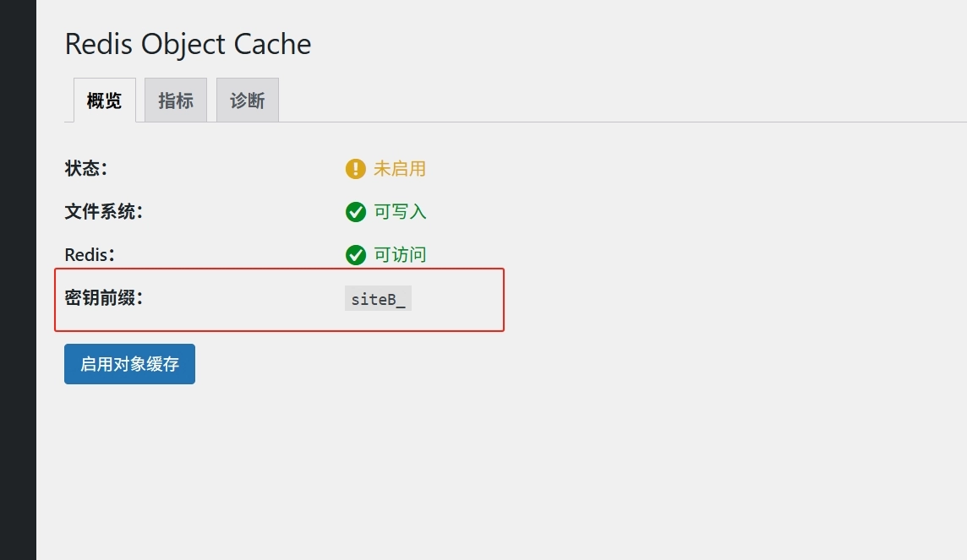Click the 可写入 filesystem status text
This screenshot has width=967, height=560.
(x=400, y=212)
